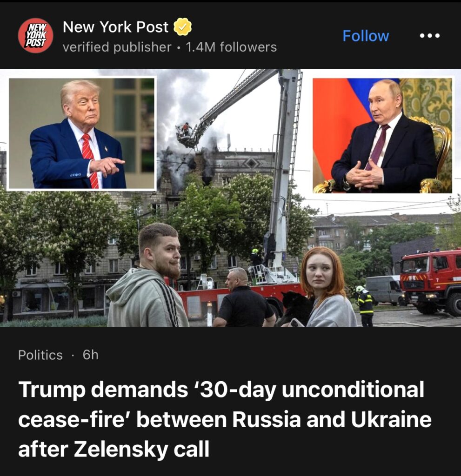Follow the New York Post publisher
The width and height of the screenshot is (461, 476).
[366, 36]
